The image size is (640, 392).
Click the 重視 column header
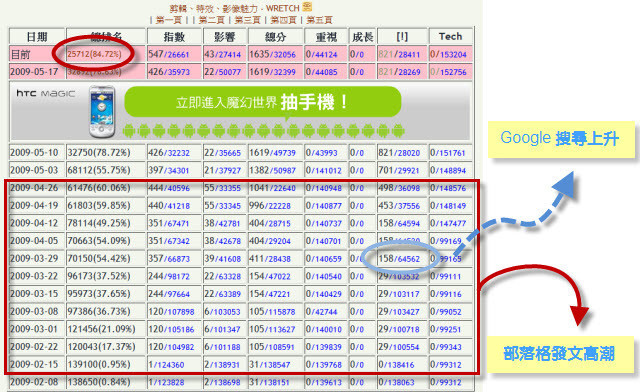tap(326, 36)
